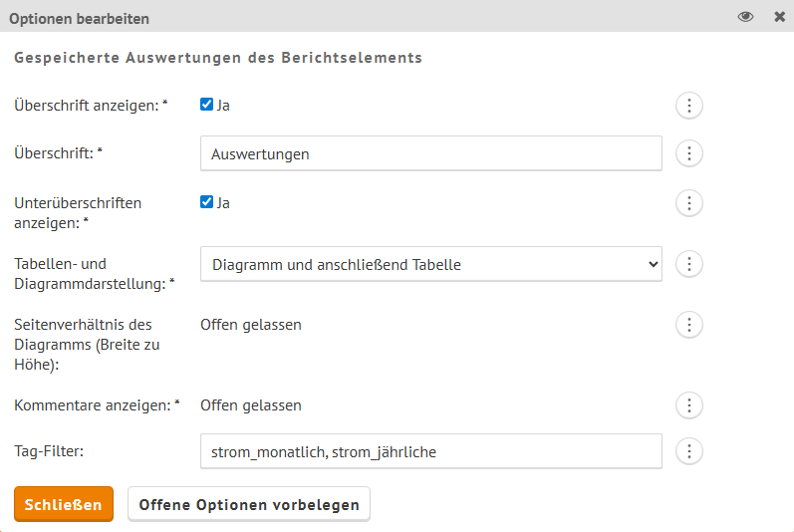Click Offene Optionen vorbelegen button
The height and width of the screenshot is (532, 794).
tap(249, 504)
